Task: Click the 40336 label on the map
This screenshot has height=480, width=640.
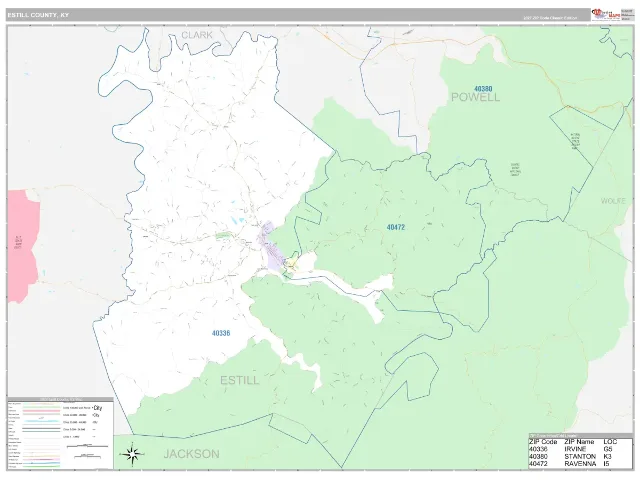Action: click(x=221, y=333)
